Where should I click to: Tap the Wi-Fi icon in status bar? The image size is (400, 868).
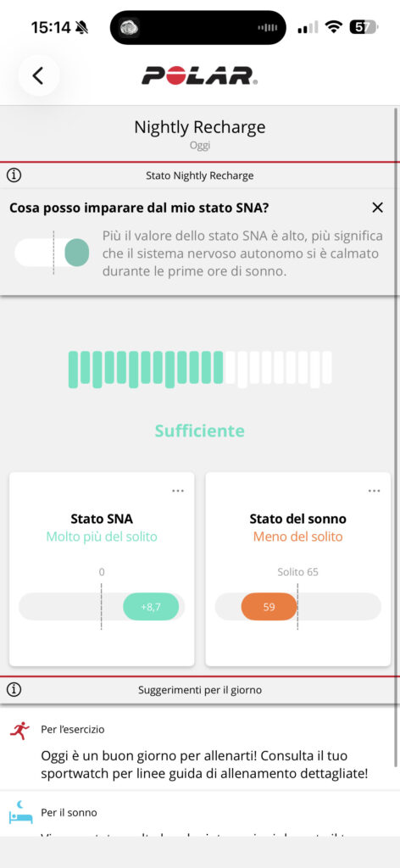tap(334, 27)
